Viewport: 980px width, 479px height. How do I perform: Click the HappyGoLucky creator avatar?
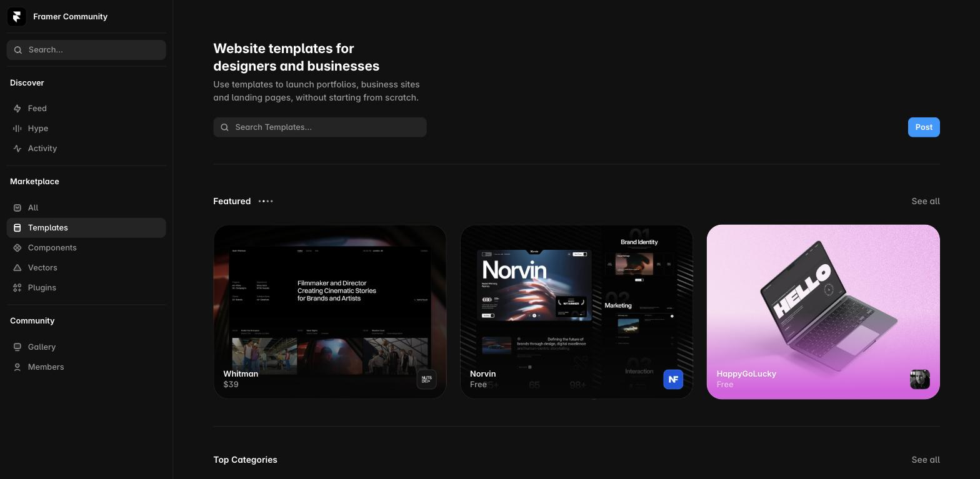[x=920, y=379]
